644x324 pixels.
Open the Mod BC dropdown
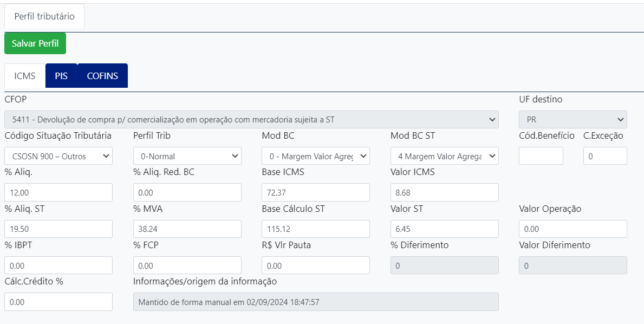point(315,156)
